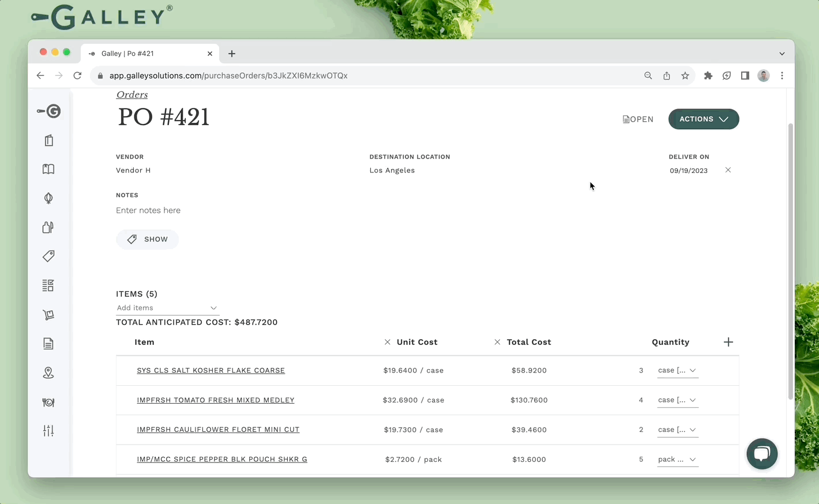Click the Enter notes here field
This screenshot has width=819, height=504.
coord(148,210)
